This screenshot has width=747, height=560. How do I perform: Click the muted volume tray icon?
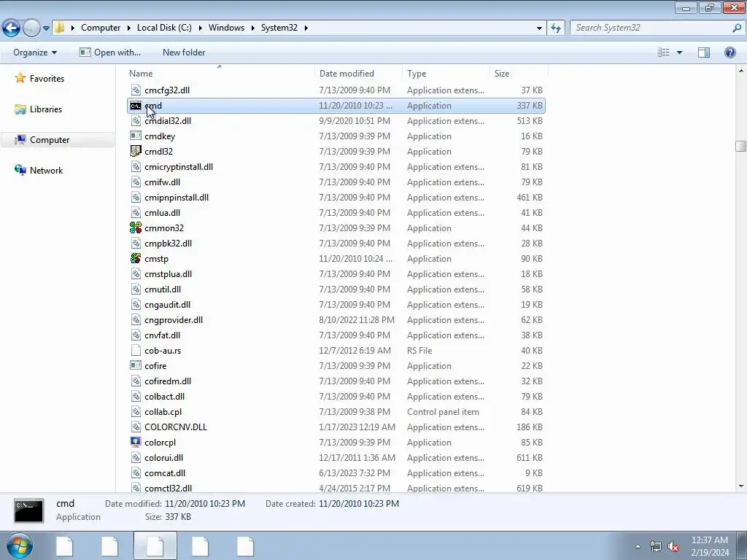(673, 546)
